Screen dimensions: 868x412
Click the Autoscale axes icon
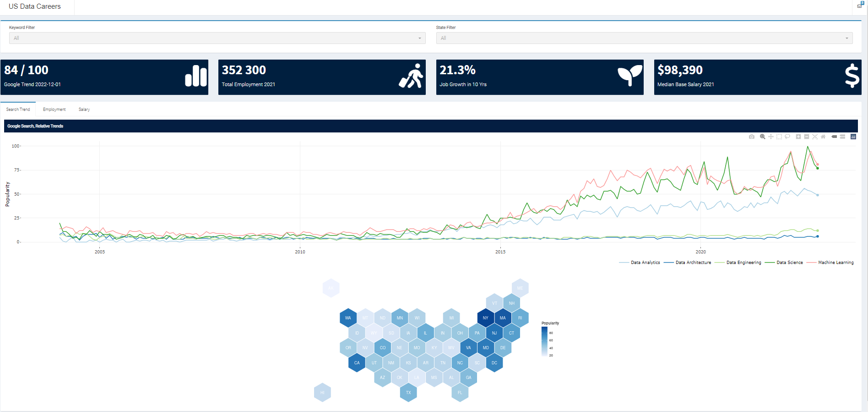pyautogui.click(x=815, y=137)
